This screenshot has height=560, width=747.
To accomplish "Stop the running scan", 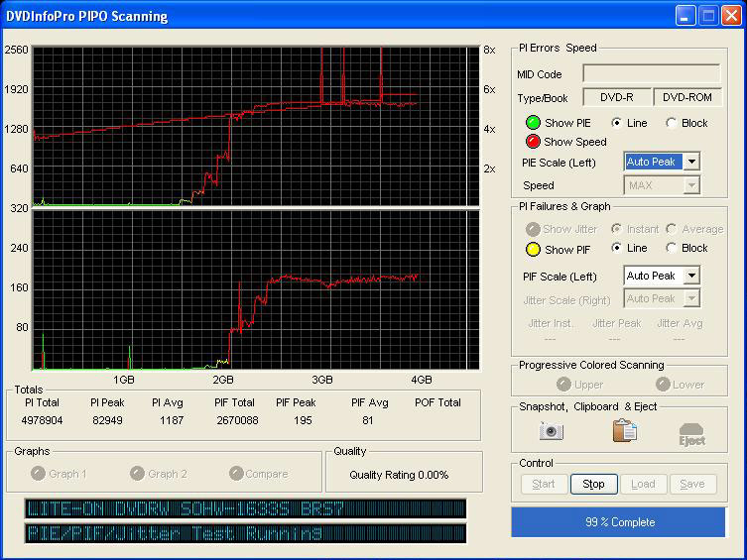I will (x=593, y=484).
